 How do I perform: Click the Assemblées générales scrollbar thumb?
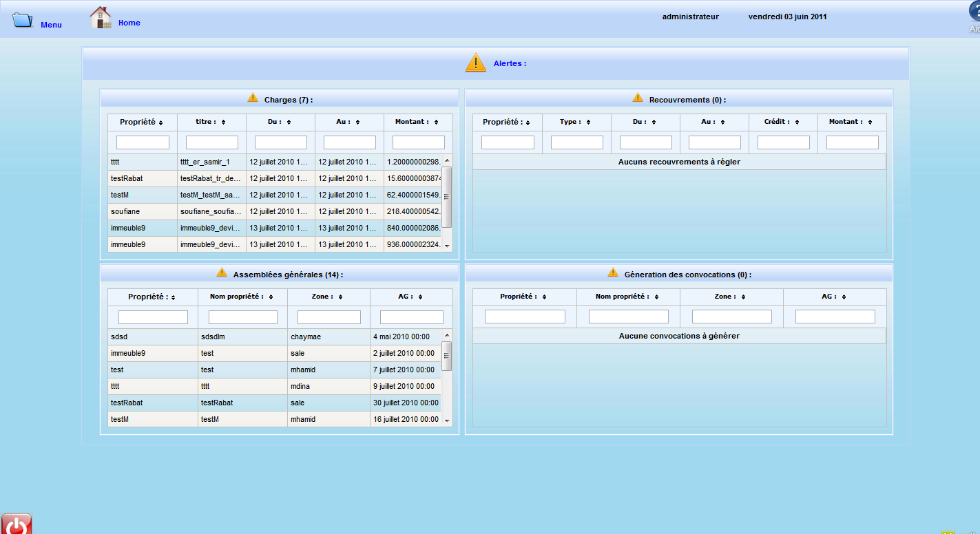pyautogui.click(x=447, y=356)
